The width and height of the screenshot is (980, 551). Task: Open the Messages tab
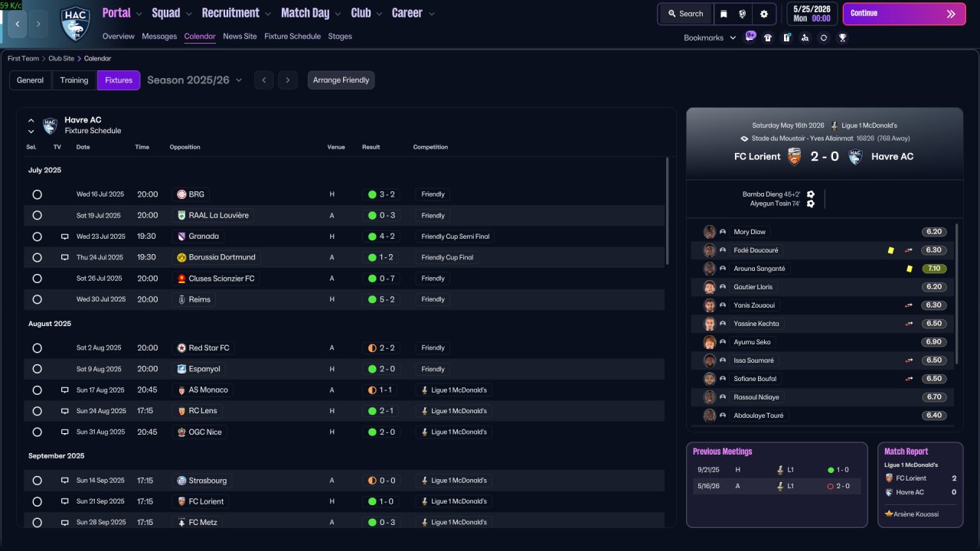159,37
